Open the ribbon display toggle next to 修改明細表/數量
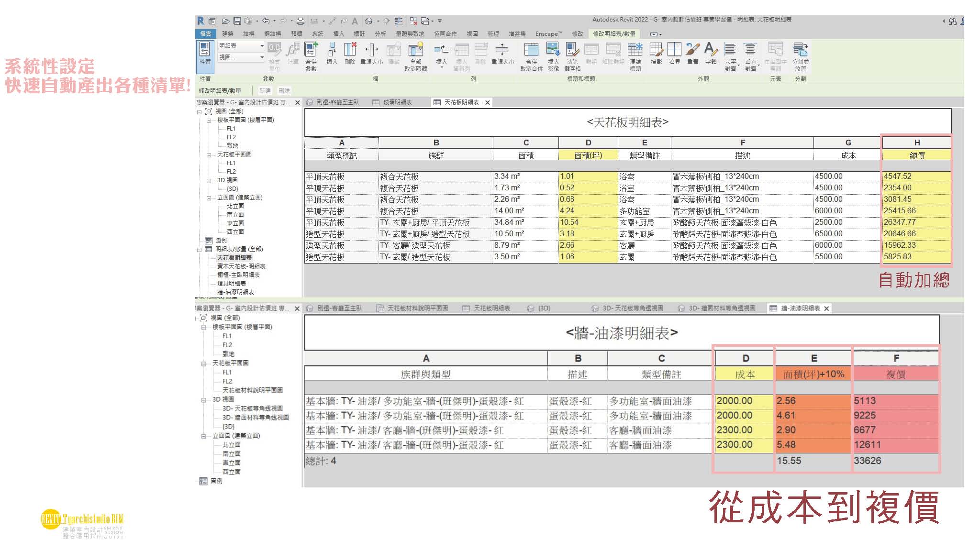Viewport: 980px width, 551px height. point(656,34)
